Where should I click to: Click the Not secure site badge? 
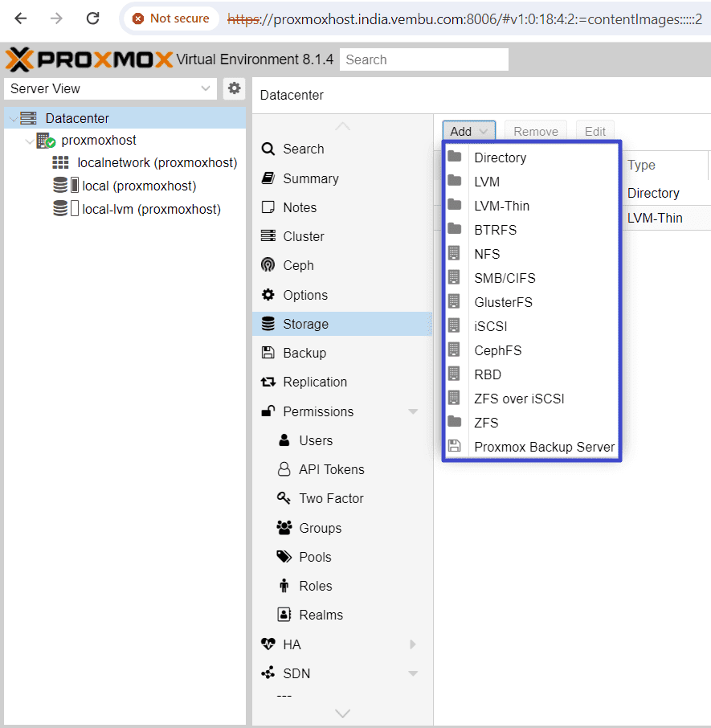click(x=172, y=18)
